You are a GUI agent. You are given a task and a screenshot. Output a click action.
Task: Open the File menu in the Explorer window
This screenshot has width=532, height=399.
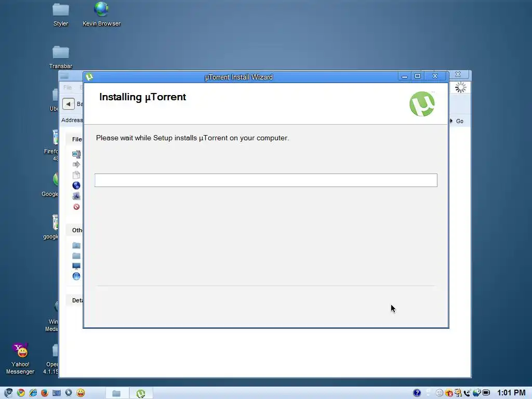pos(68,87)
